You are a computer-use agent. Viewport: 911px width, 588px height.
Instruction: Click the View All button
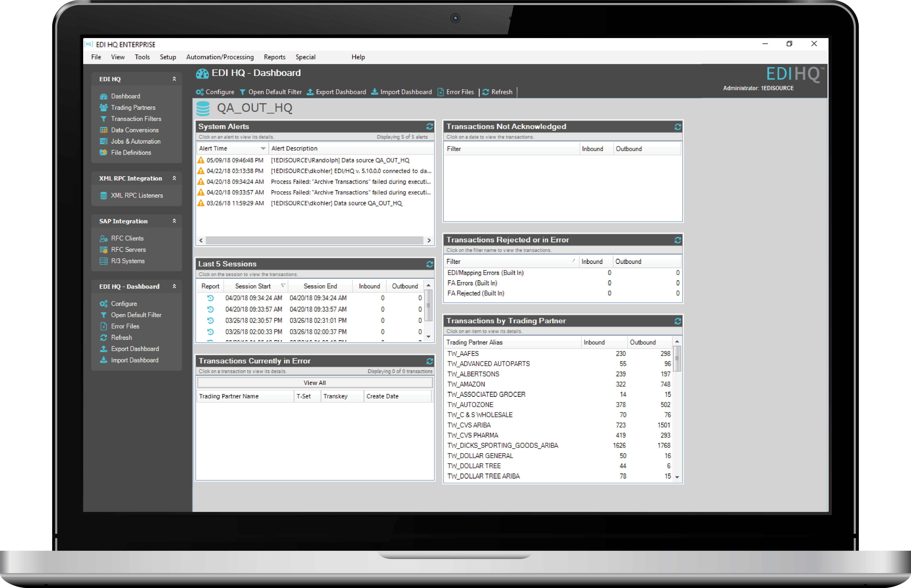315,383
